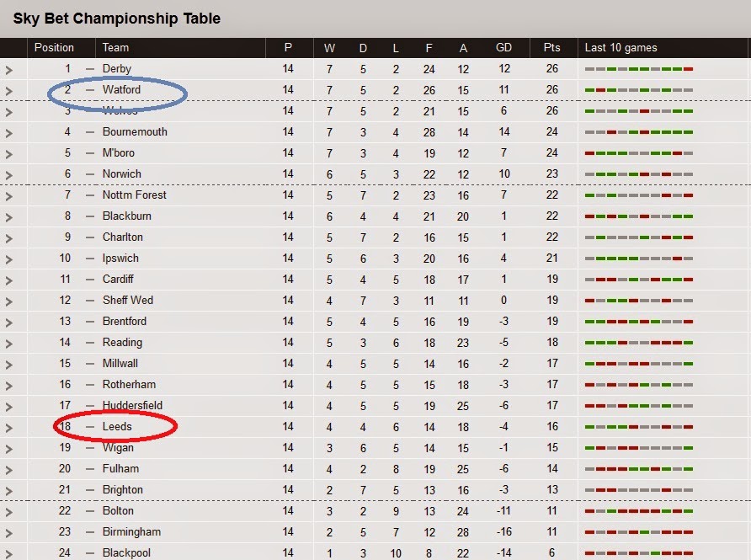The image size is (751, 560).
Task: Sort by the GD column header
Action: 503,47
